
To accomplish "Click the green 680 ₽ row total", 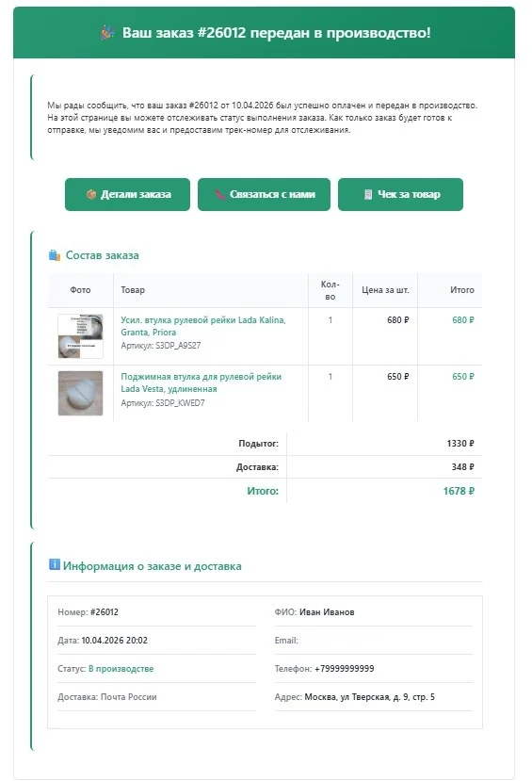I will pyautogui.click(x=463, y=319).
